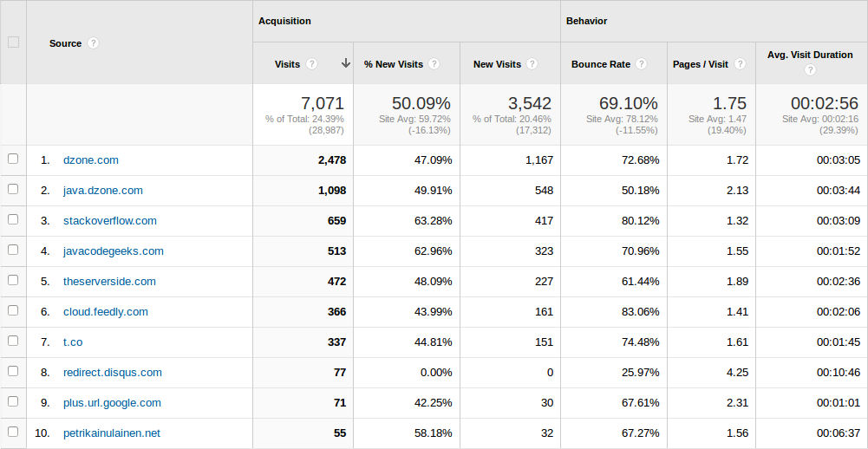Select the total pages per visit 1.75

click(x=730, y=103)
